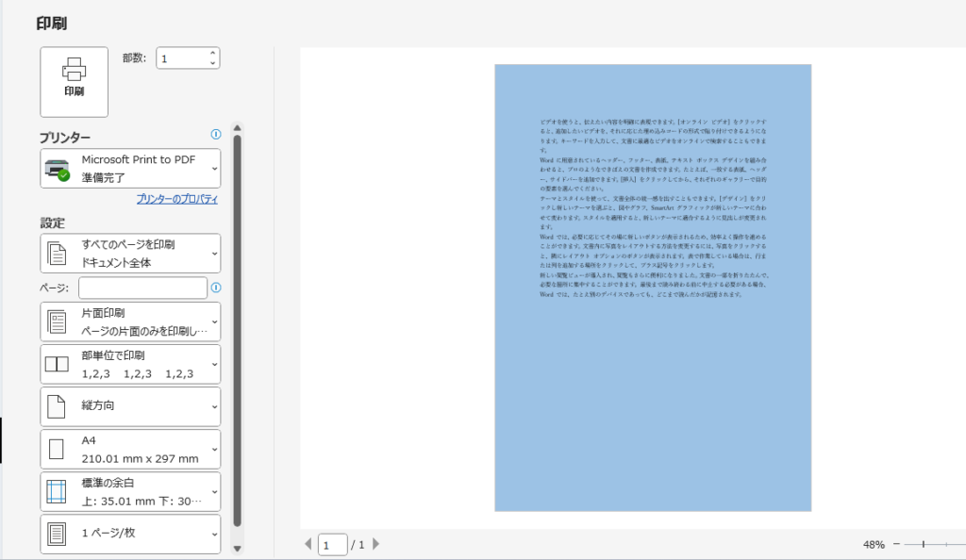Click the large Print button
The image size is (966, 560).
click(74, 82)
